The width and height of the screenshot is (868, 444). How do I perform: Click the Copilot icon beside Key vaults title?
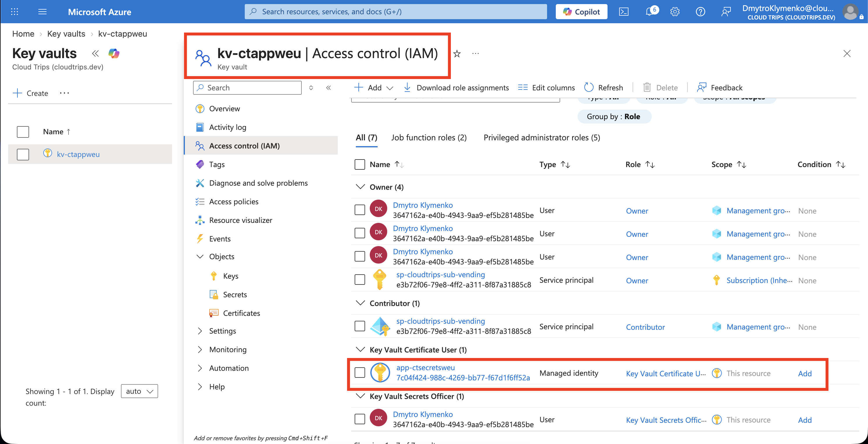114,53
